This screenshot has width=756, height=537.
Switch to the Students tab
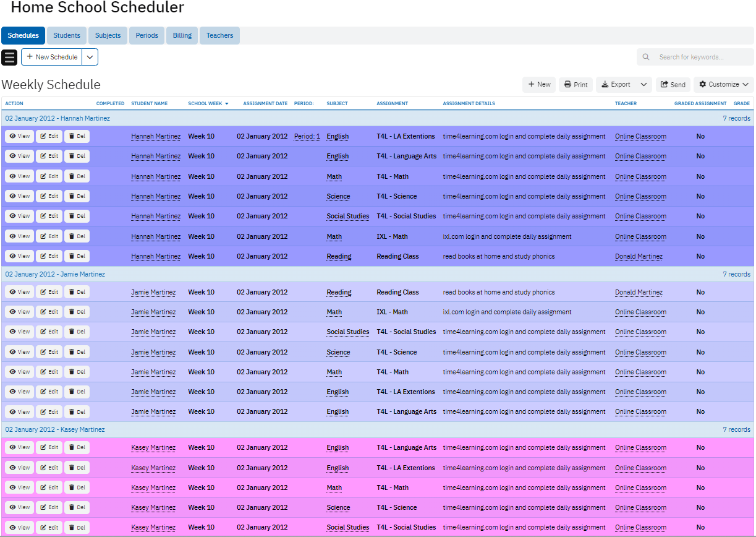click(67, 35)
